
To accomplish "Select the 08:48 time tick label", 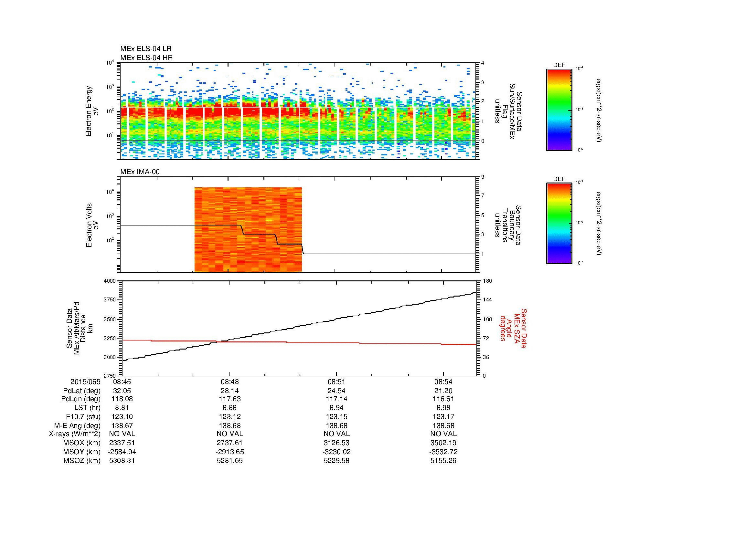I will pos(229,382).
